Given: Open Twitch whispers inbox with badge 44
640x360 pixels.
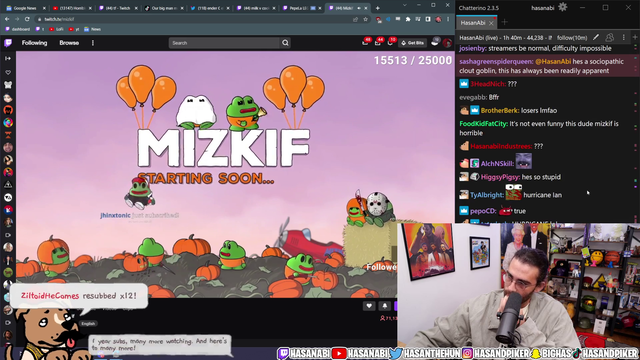Looking at the screenshot, I should coord(378,42).
